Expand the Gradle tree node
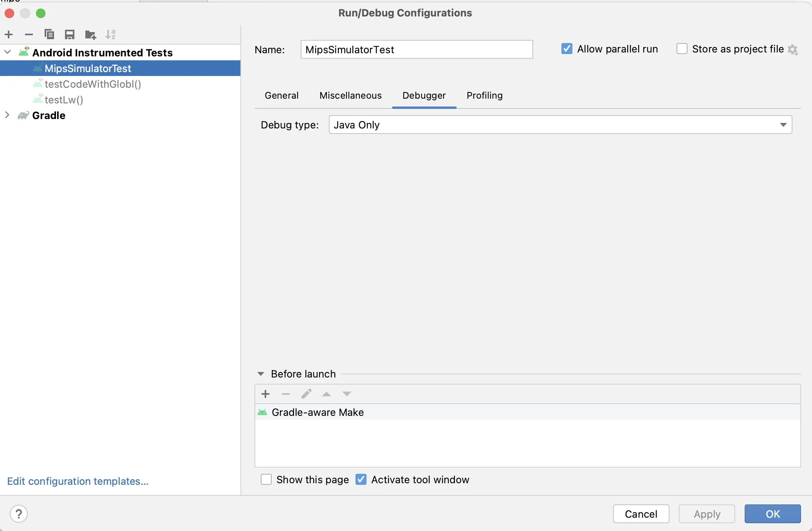The width and height of the screenshot is (812, 531). click(7, 115)
